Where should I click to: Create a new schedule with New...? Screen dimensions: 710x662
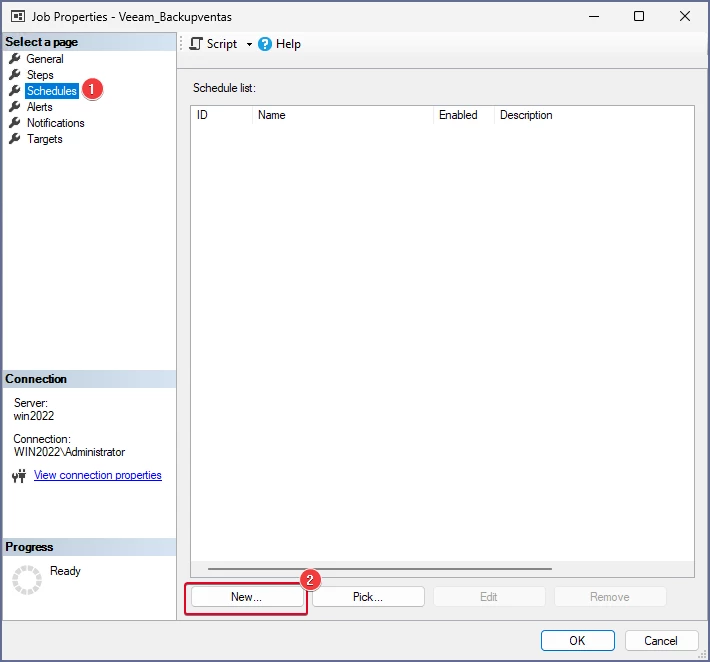(247, 597)
